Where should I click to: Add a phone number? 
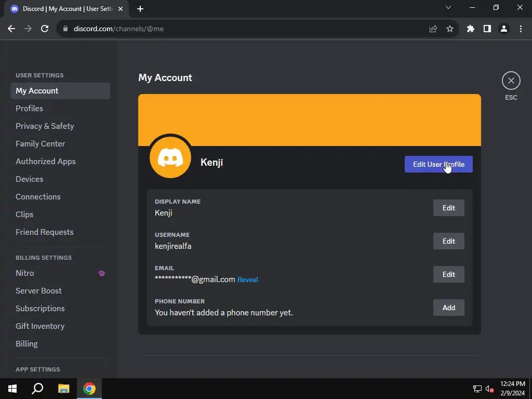coord(448,308)
